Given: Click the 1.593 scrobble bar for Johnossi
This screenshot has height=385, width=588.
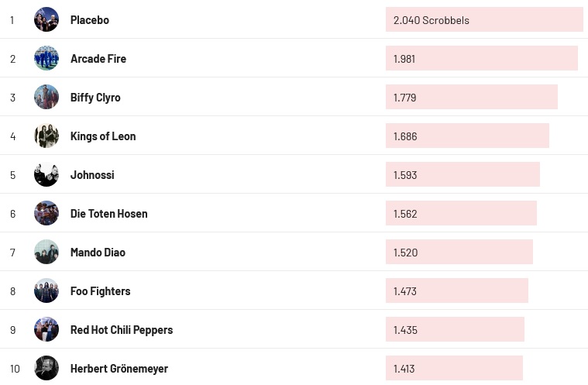Looking at the screenshot, I should (462, 175).
